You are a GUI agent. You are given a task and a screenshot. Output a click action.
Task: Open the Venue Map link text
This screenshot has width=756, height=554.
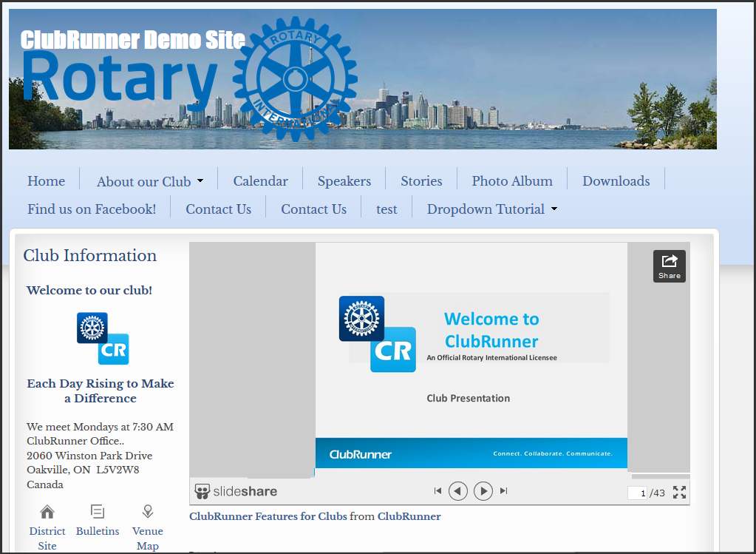[148, 538]
